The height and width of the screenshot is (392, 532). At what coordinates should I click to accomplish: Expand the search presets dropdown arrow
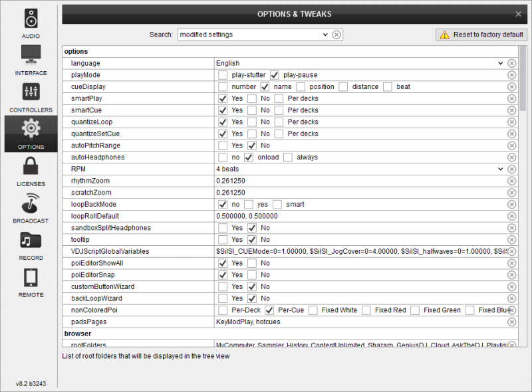point(325,35)
